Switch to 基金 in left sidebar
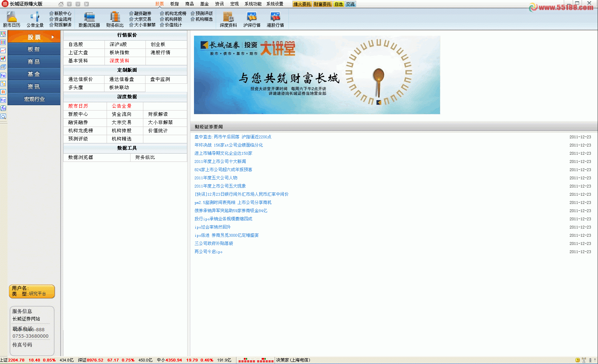The width and height of the screenshot is (598, 364). click(x=34, y=74)
